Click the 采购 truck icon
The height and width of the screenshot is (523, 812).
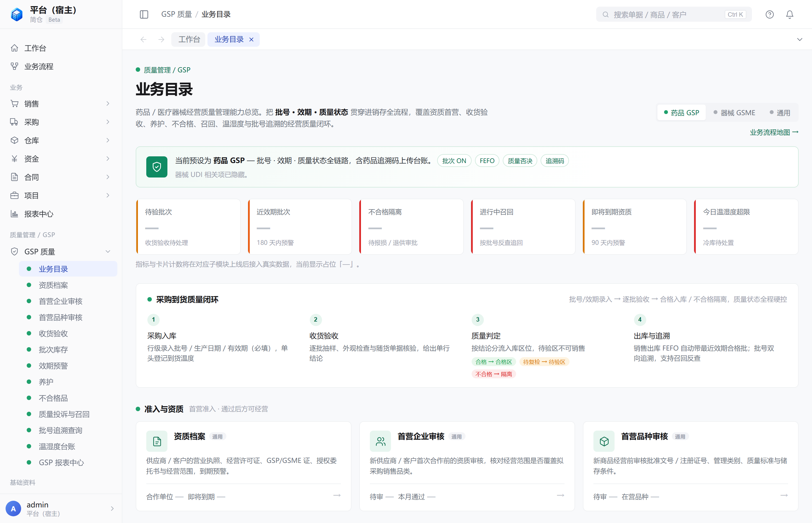coord(14,122)
